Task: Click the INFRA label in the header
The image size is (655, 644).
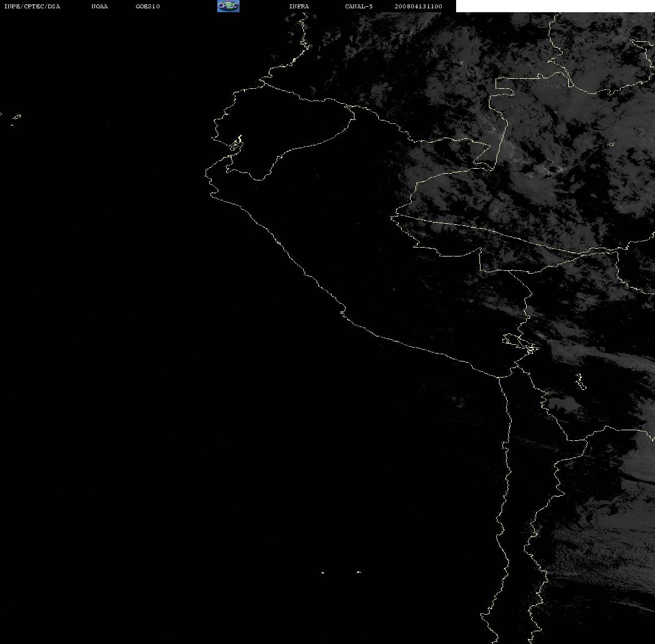Action: pyautogui.click(x=299, y=6)
